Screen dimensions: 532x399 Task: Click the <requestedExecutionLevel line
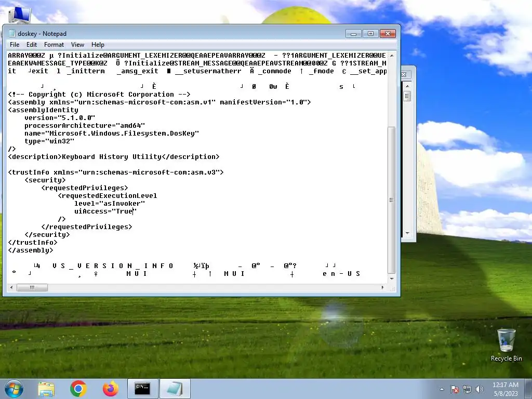pos(107,196)
